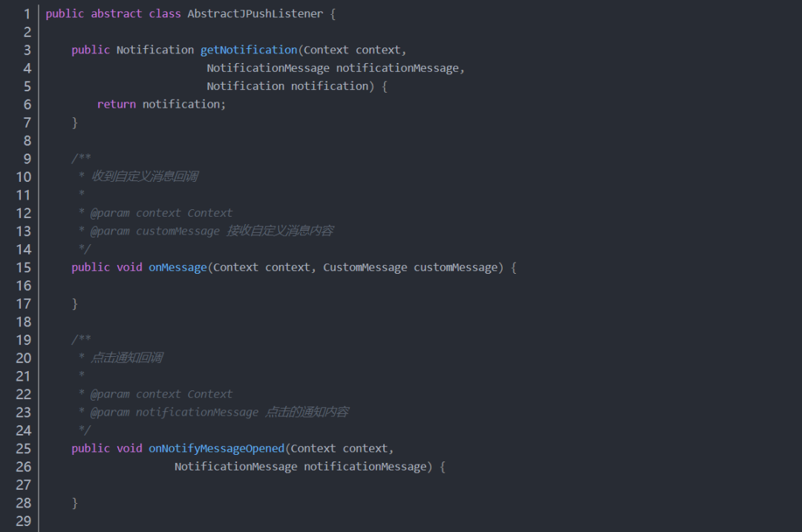Screen dimensions: 802x532
Task: Click the comment 点击通知回调
Action: coord(127,358)
